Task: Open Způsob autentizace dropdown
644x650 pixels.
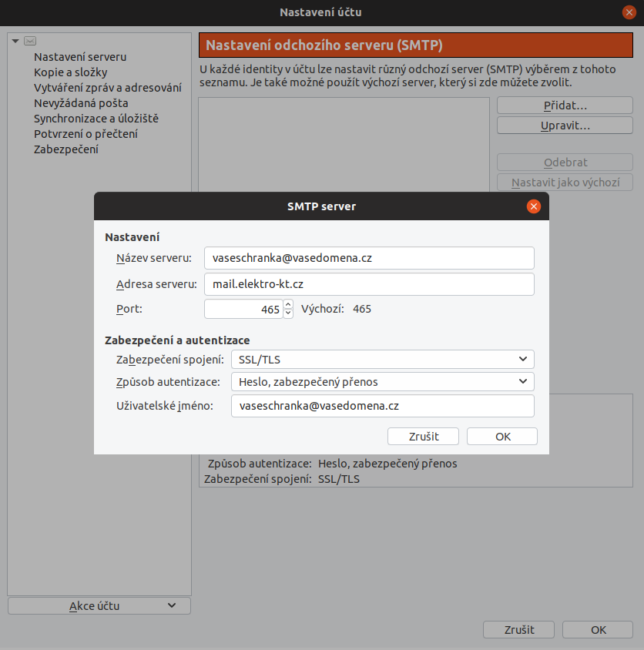Action: click(x=382, y=381)
